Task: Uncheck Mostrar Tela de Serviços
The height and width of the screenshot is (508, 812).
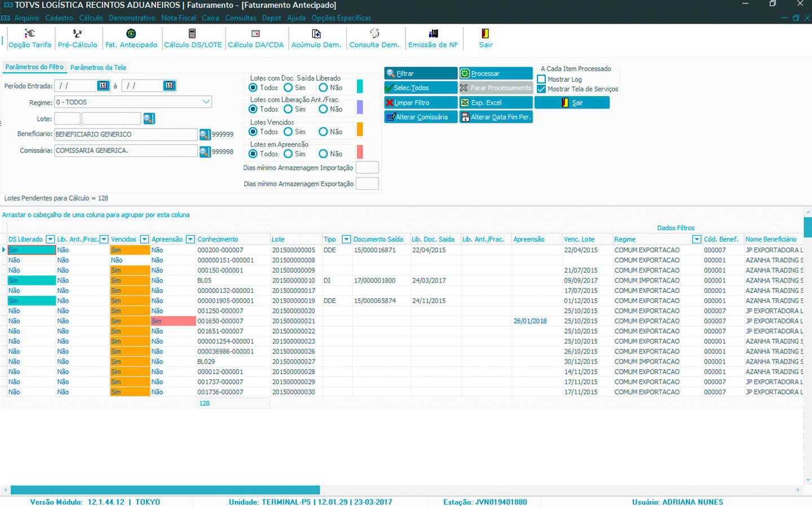Action: (x=541, y=89)
